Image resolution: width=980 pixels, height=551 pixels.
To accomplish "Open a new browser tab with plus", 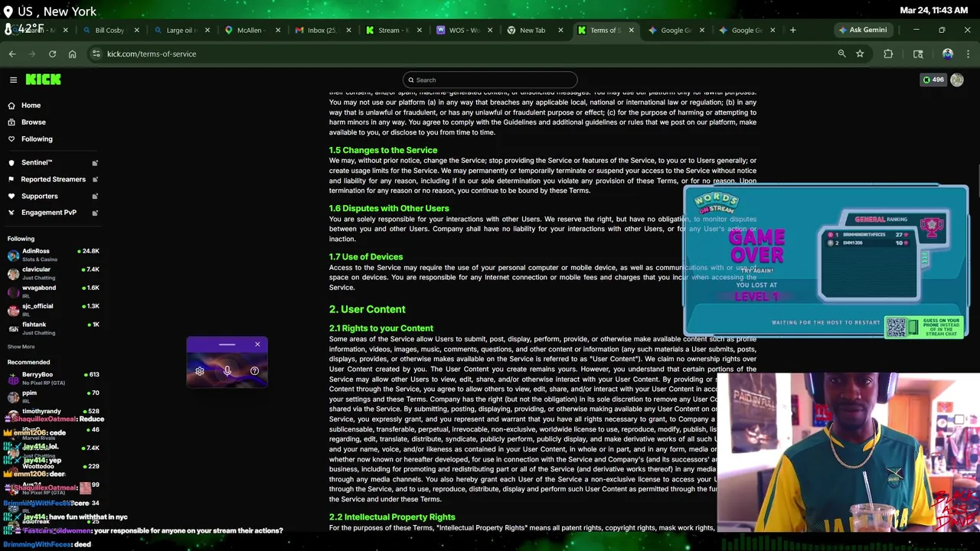I will click(792, 30).
